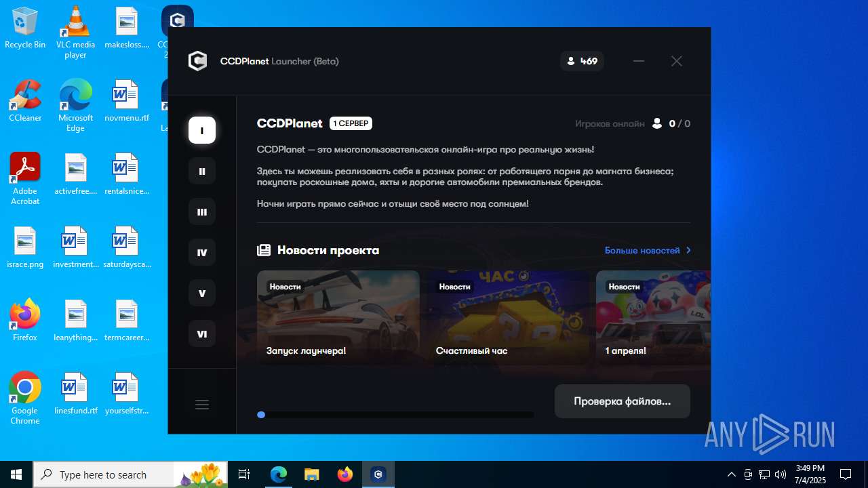Open the hamburger menu in launcher sidebar
868x488 pixels.
(x=202, y=405)
